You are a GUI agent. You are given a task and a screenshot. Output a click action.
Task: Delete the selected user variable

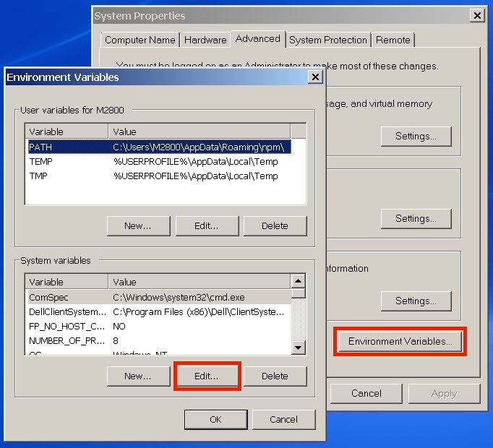click(x=275, y=225)
